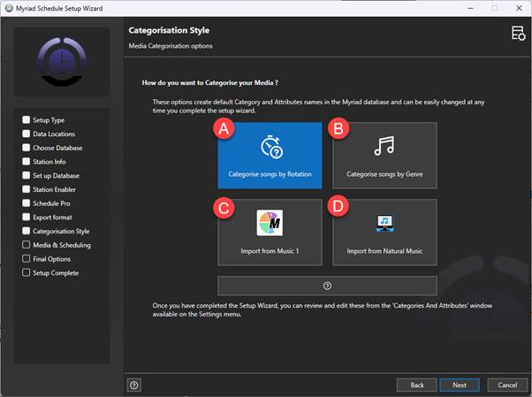The height and width of the screenshot is (397, 532).
Task: Toggle the Set up Database step checkbox
Action: [27, 175]
